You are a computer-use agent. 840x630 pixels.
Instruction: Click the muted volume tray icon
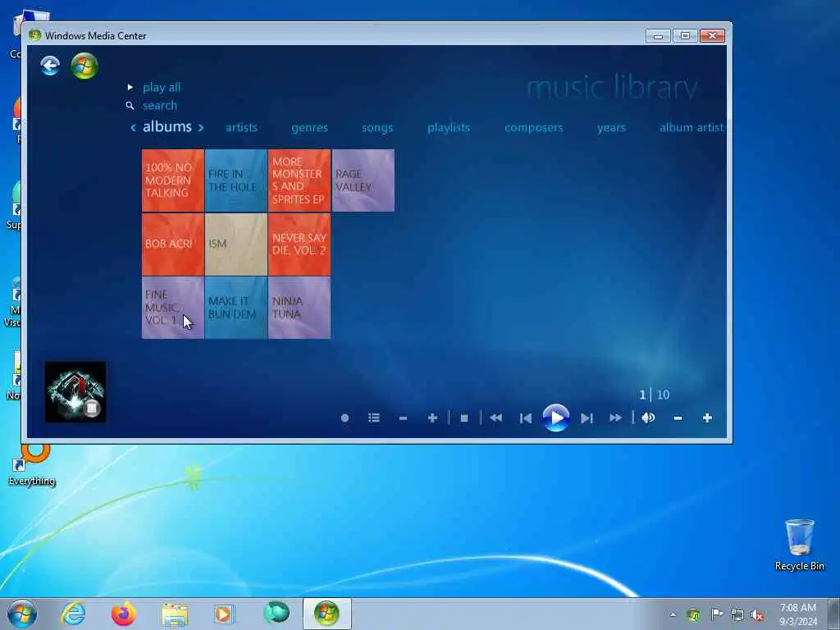[x=757, y=614]
